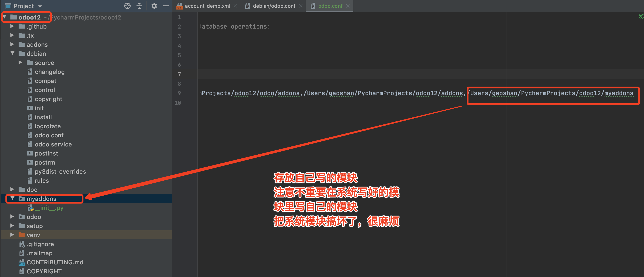Expand the addons folder
The height and width of the screenshot is (277, 644).
point(12,44)
